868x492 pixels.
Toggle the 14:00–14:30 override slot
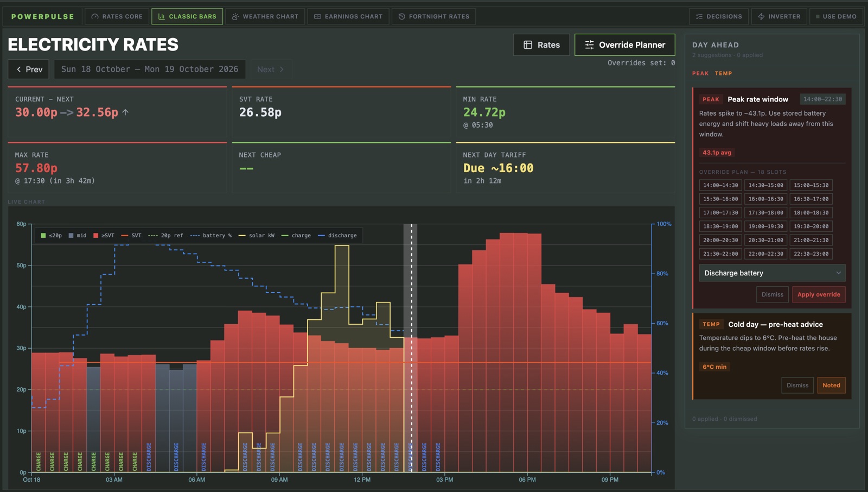pos(720,185)
